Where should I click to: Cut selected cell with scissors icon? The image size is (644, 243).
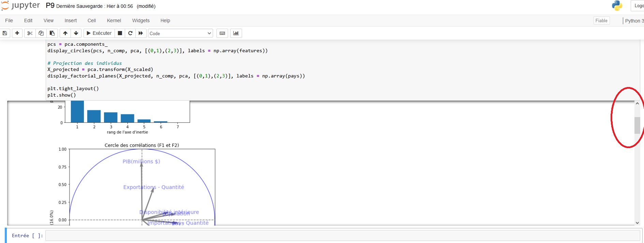[30, 33]
